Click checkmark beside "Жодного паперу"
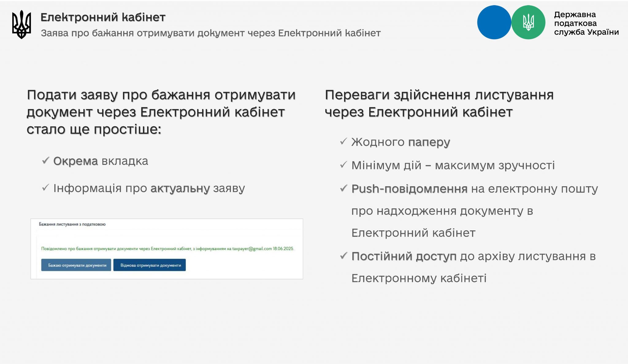Screen dimensions: 628x364 [x=343, y=141]
